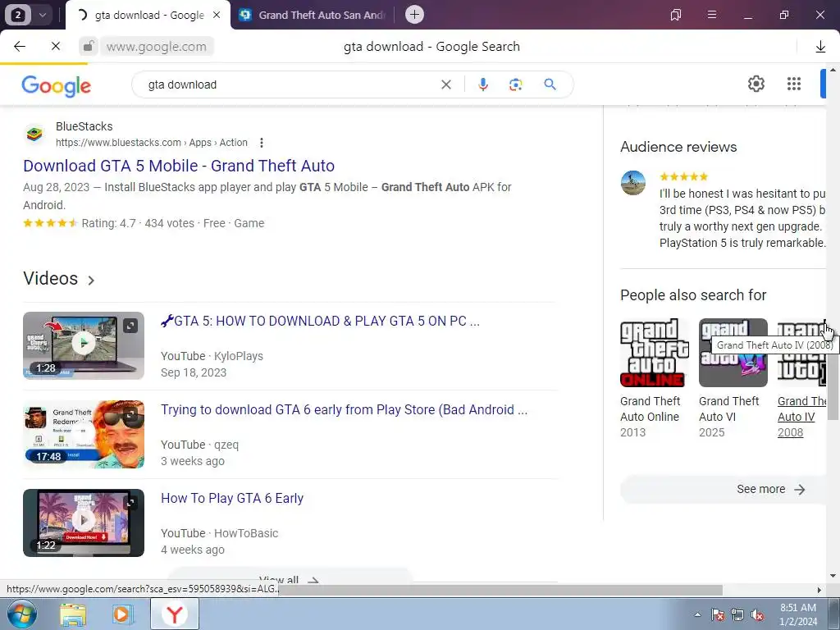Click the audience reviewer avatar image
This screenshot has width=840, height=630.
(x=633, y=183)
